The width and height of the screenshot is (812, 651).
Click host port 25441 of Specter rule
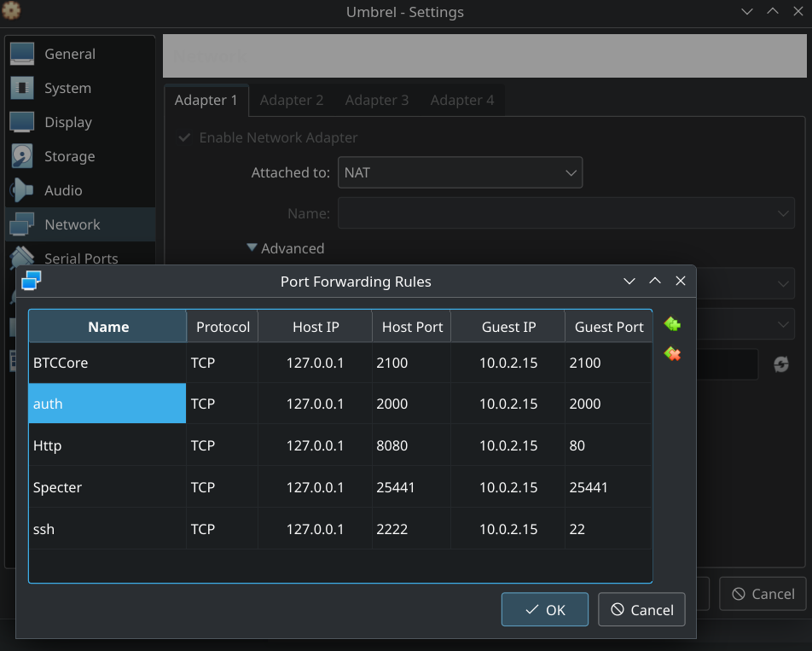(412, 487)
